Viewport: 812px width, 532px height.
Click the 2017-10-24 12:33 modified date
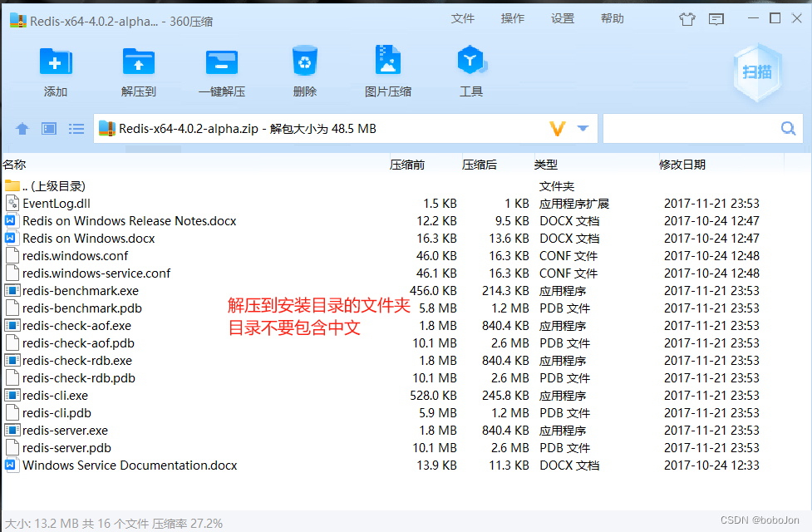[x=711, y=465]
